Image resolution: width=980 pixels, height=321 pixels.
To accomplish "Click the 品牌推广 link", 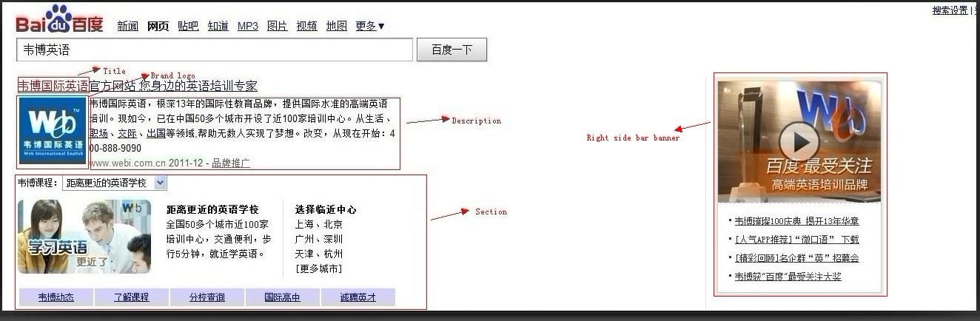I will (x=231, y=163).
